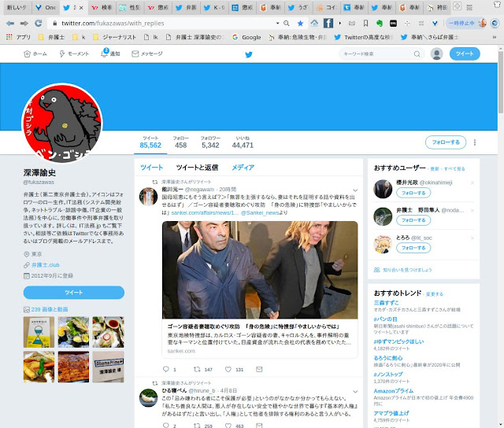Click the following count 458
504x428 pixels.
click(x=180, y=145)
